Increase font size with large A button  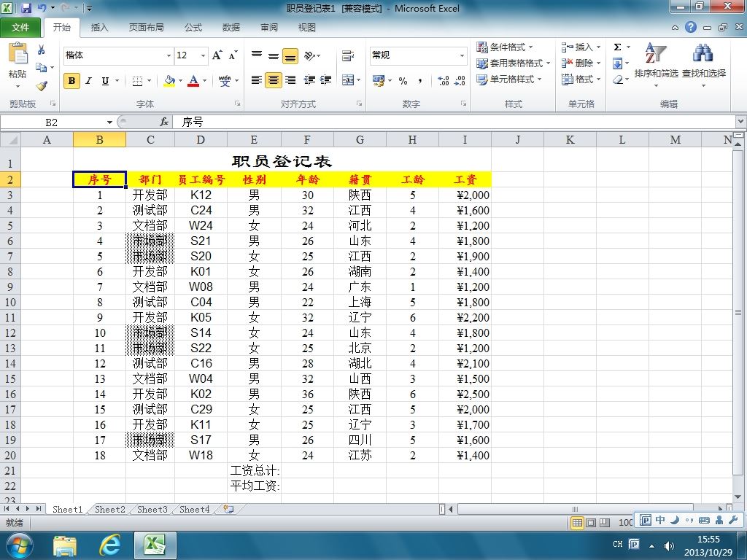tap(217, 55)
